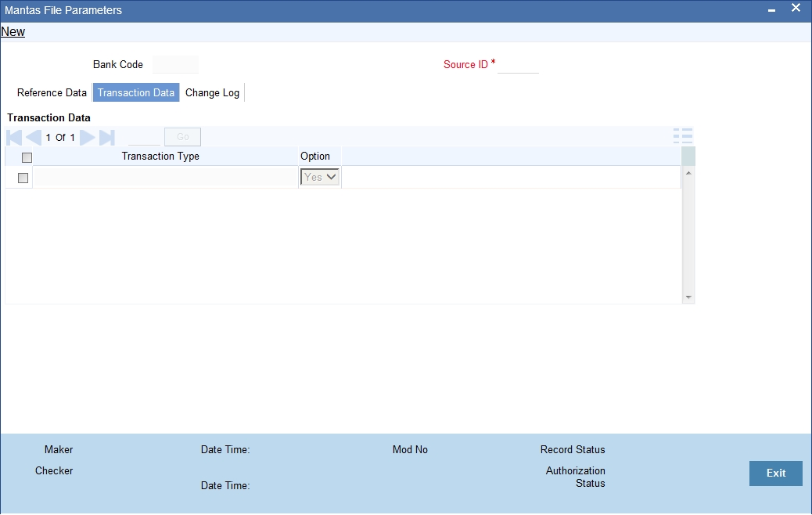Click the Maker label
Image resolution: width=812 pixels, height=515 pixels.
pos(59,450)
